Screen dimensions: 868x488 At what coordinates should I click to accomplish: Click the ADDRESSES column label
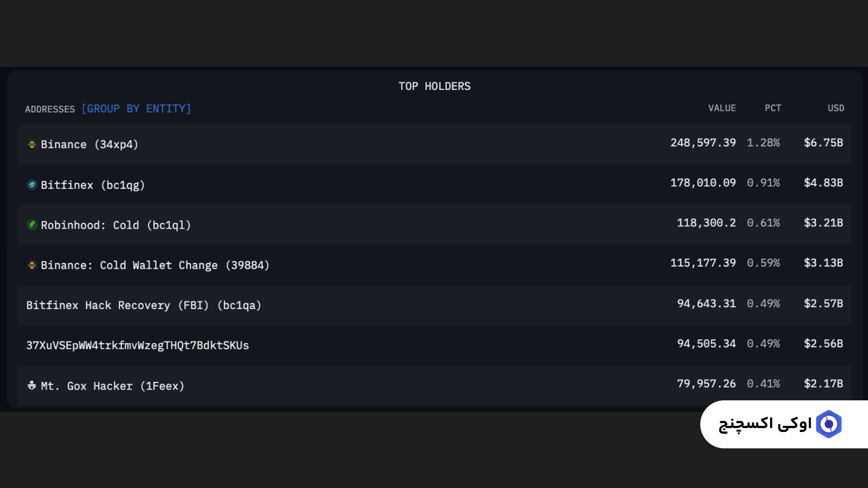click(x=50, y=109)
